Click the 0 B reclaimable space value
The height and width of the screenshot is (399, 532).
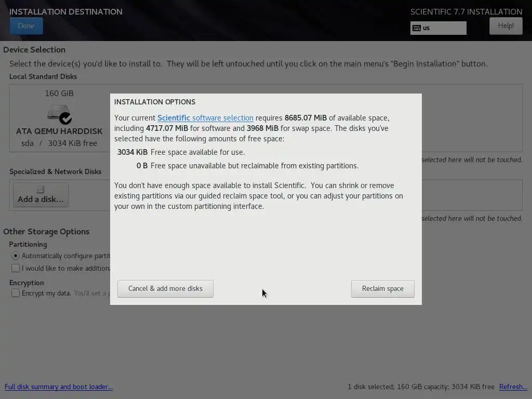tap(142, 166)
